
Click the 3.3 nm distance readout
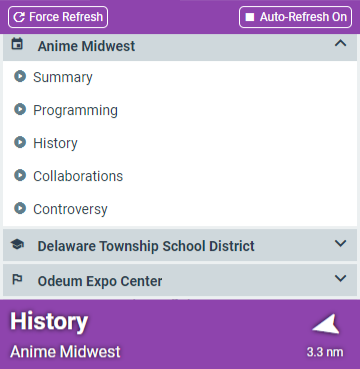tap(325, 352)
